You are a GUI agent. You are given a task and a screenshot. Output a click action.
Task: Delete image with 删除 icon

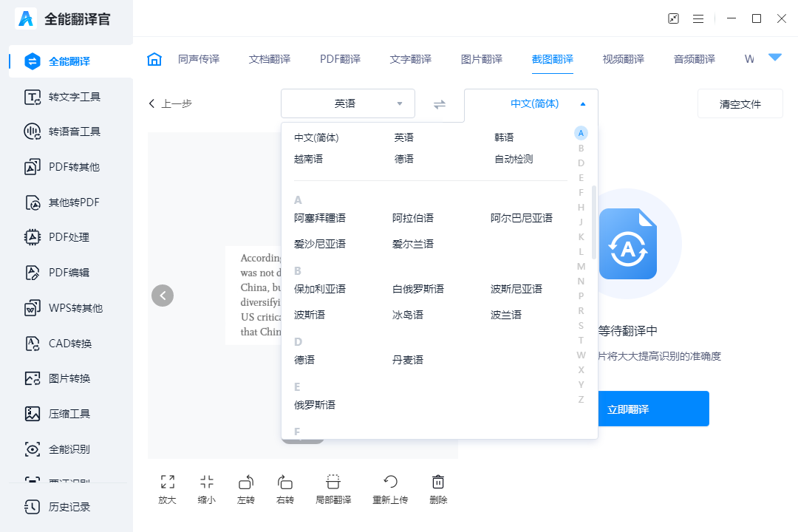(x=438, y=489)
